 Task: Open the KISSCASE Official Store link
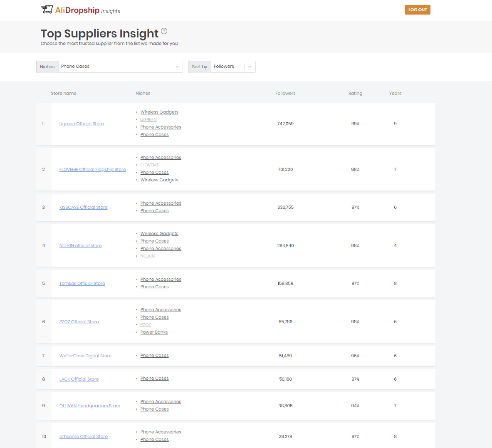coord(83,207)
